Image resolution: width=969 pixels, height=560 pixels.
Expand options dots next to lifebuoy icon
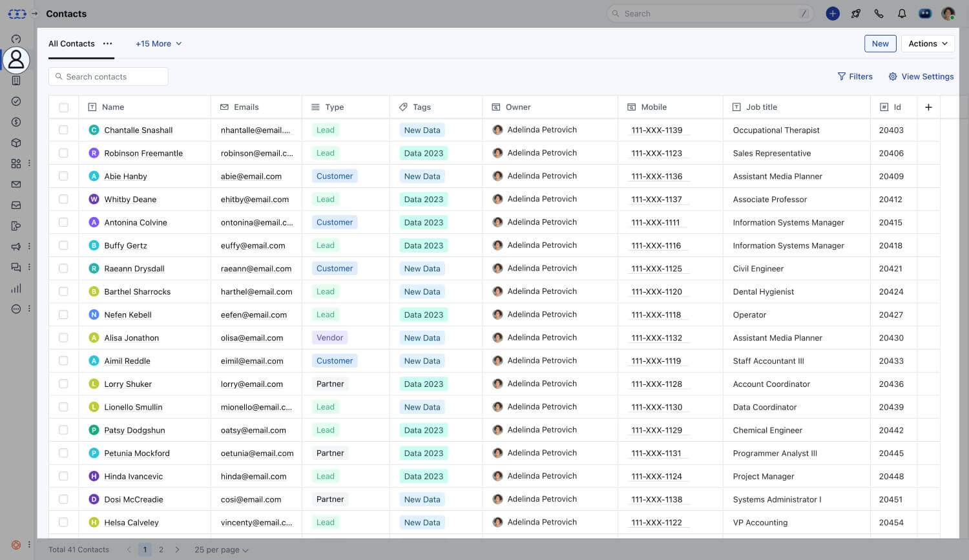pyautogui.click(x=29, y=544)
